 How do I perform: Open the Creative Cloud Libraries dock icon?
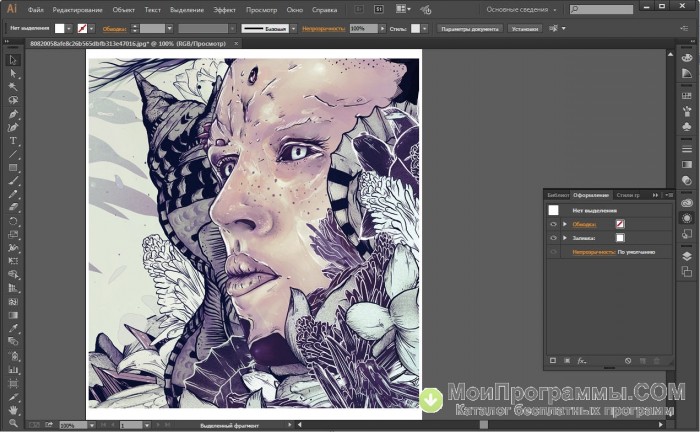[687, 203]
